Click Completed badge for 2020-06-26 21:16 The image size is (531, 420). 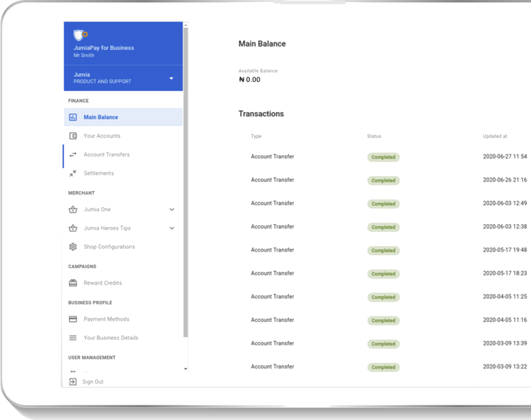pyautogui.click(x=384, y=180)
